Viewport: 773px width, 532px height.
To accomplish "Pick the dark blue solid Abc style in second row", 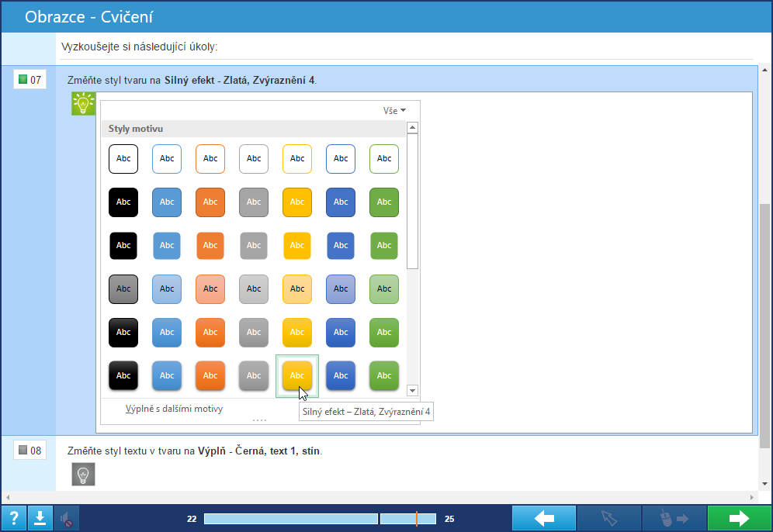I will tap(341, 202).
